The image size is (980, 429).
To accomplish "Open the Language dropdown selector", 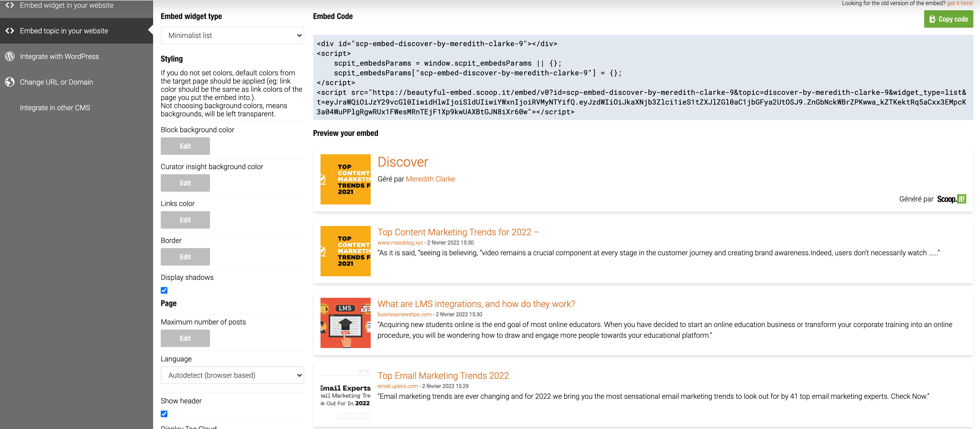I will (232, 375).
